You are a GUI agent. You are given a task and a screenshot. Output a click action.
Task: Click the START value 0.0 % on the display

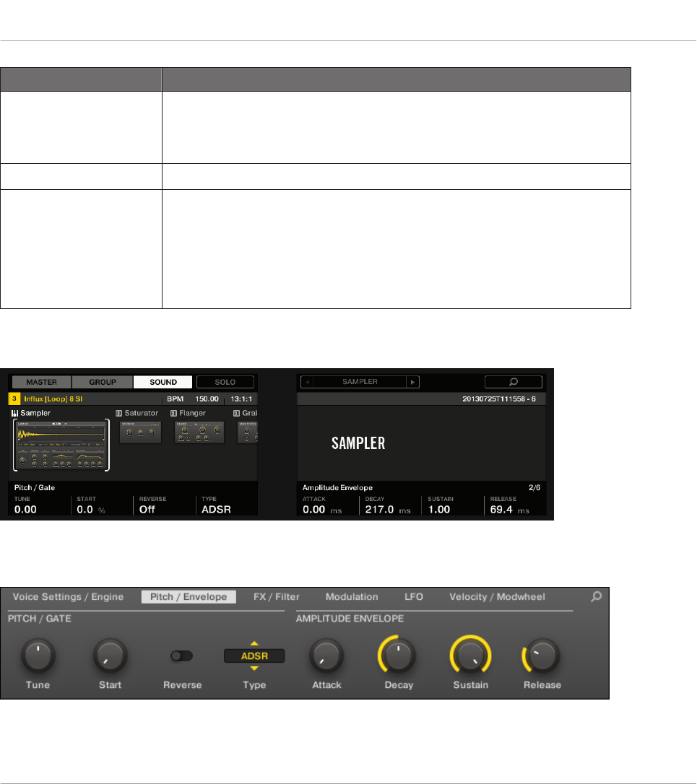[91, 510]
